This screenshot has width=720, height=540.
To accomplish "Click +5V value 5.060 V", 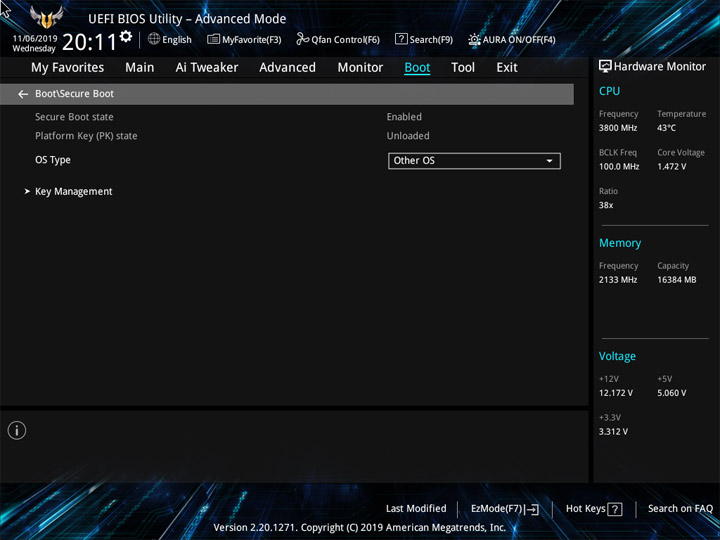I will (672, 393).
